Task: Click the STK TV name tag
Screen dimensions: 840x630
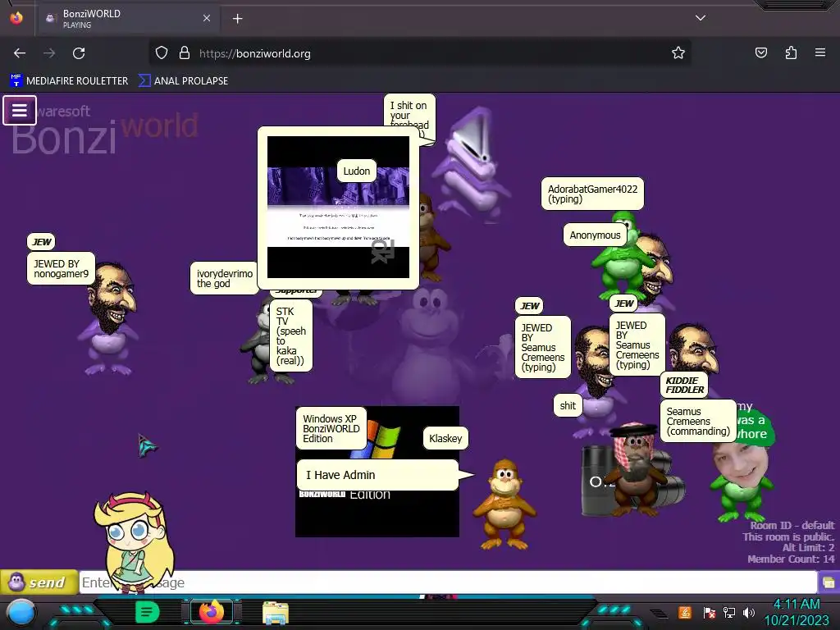Action: (x=291, y=336)
